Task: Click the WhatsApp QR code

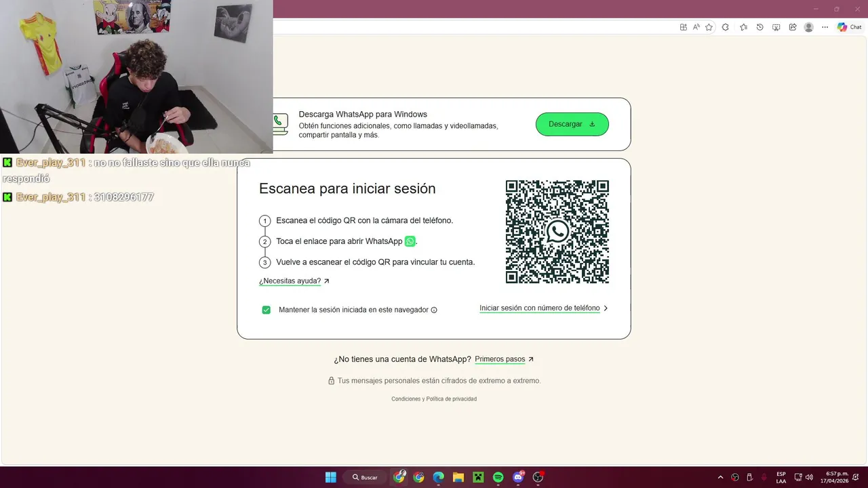Action: [557, 232]
